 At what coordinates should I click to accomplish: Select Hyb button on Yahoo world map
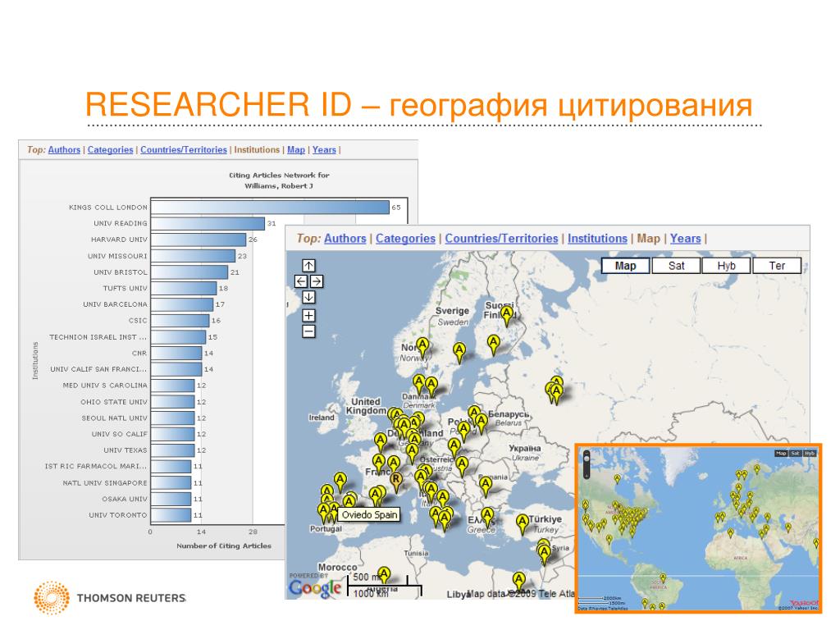(810, 453)
